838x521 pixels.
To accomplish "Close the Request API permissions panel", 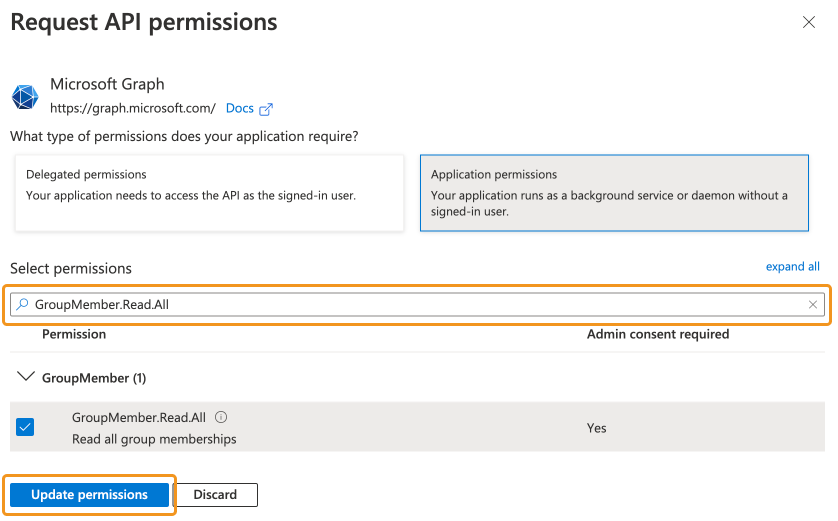I will [x=809, y=22].
